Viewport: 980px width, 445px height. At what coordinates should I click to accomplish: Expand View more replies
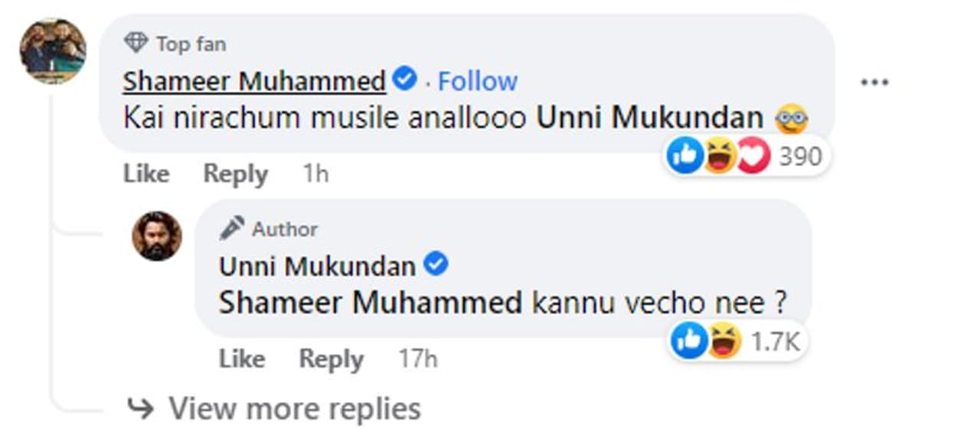coord(294,408)
